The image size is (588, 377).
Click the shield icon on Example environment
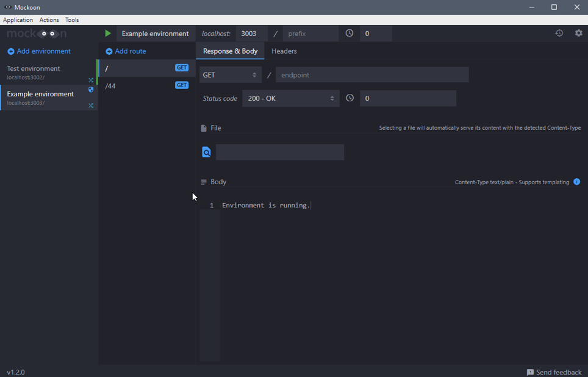(x=91, y=90)
